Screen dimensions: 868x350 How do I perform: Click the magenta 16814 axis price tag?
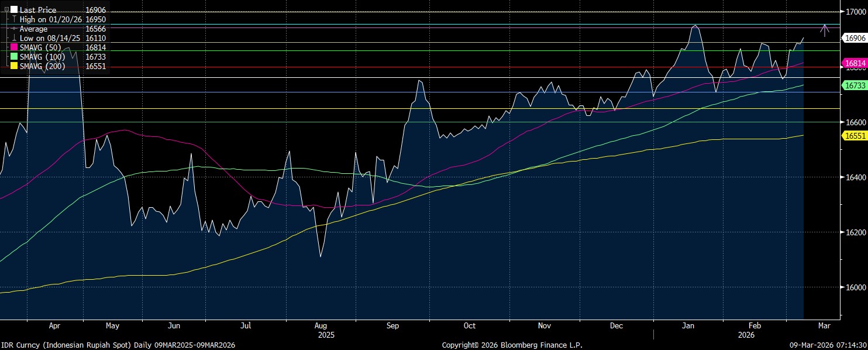click(x=854, y=63)
